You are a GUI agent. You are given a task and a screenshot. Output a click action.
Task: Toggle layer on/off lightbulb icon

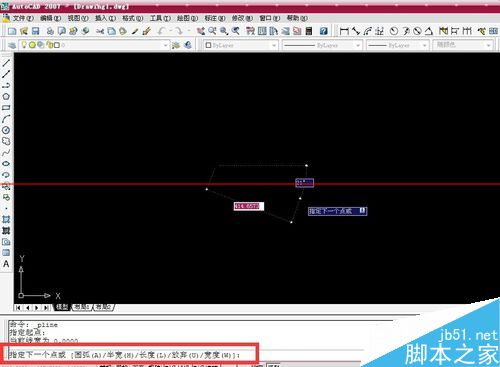click(24, 45)
